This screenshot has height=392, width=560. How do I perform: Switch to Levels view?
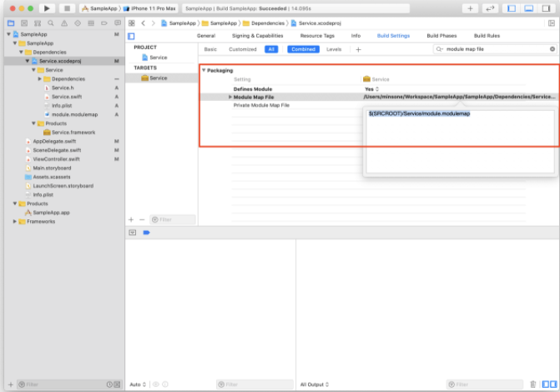[x=334, y=49]
